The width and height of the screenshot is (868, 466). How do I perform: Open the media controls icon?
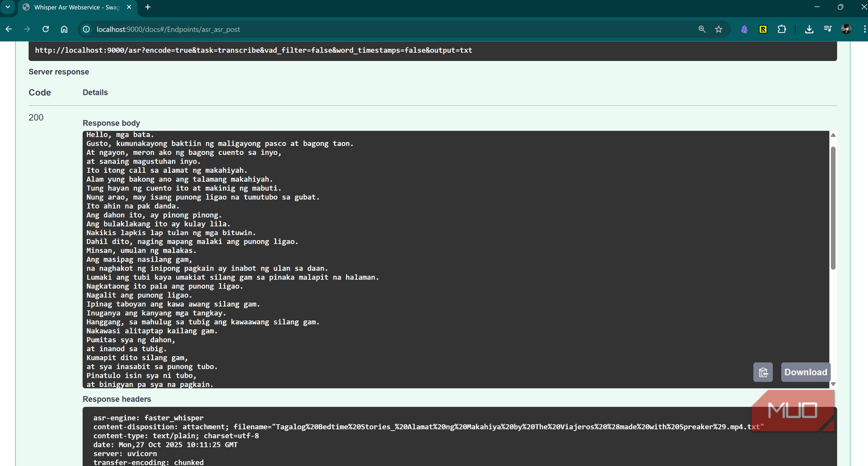tap(827, 29)
